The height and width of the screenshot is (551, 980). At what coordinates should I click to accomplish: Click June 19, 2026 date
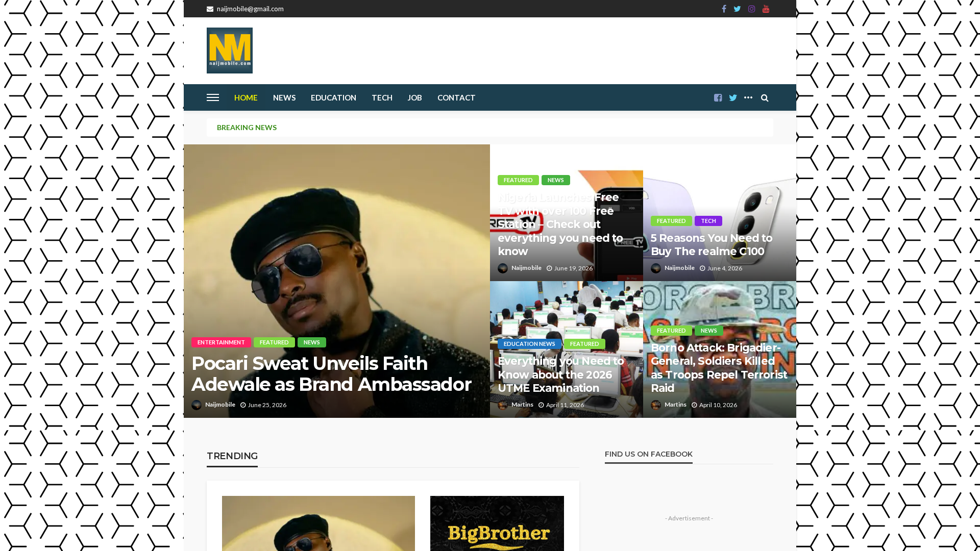(573, 268)
